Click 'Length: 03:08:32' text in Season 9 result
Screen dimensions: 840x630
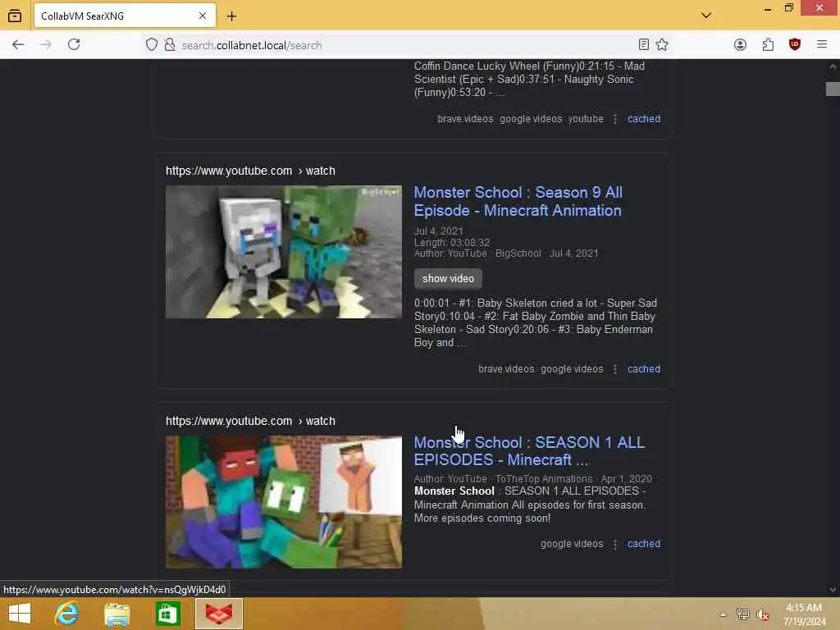452,243
